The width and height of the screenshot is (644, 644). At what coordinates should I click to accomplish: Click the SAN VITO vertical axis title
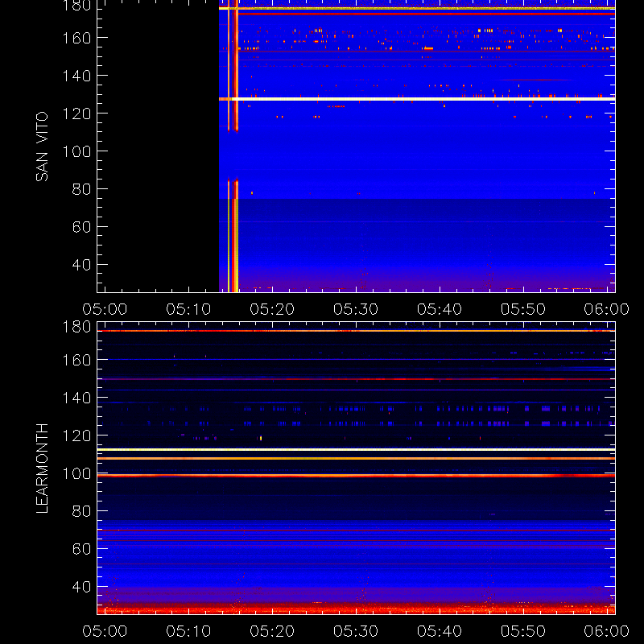[42, 147]
